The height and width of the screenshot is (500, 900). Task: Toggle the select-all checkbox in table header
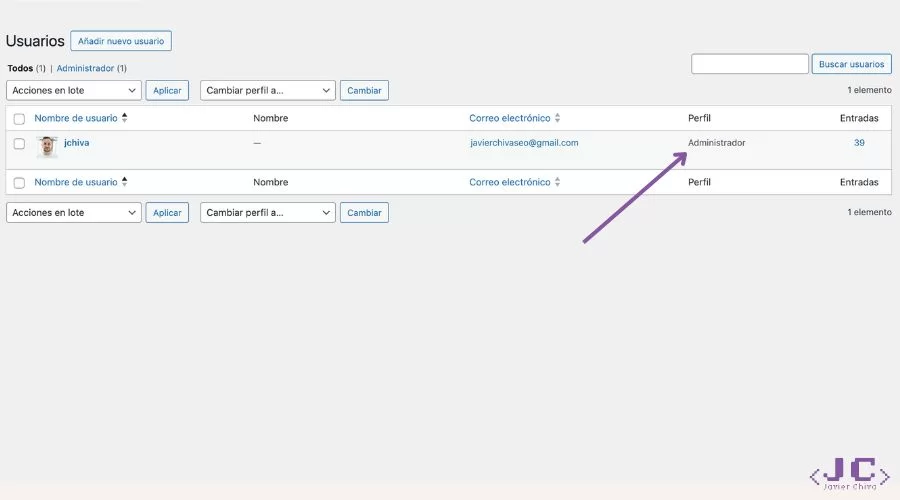tap(19, 119)
